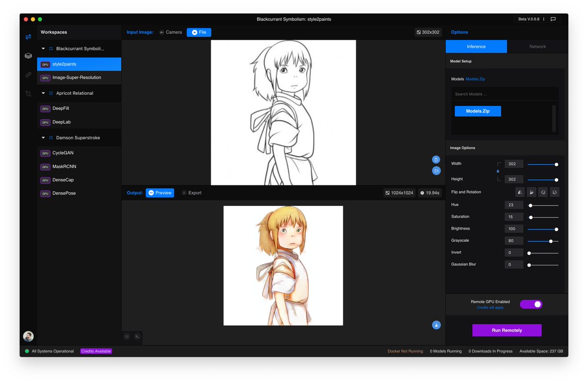This screenshot has width=588, height=383.
Task: Select the DeepLab model
Action: click(79, 122)
